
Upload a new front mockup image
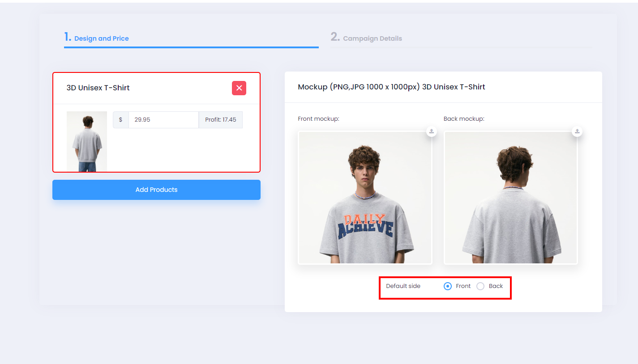point(432,131)
